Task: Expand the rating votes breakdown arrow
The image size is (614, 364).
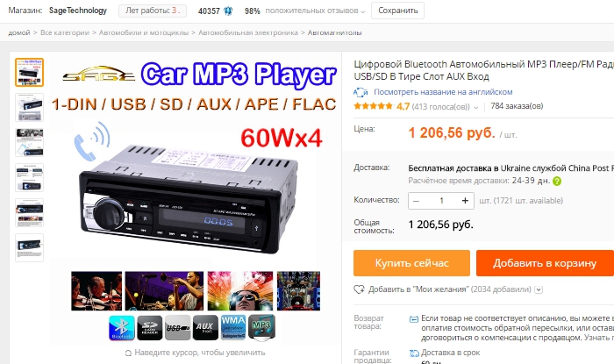Action: tap(475, 107)
